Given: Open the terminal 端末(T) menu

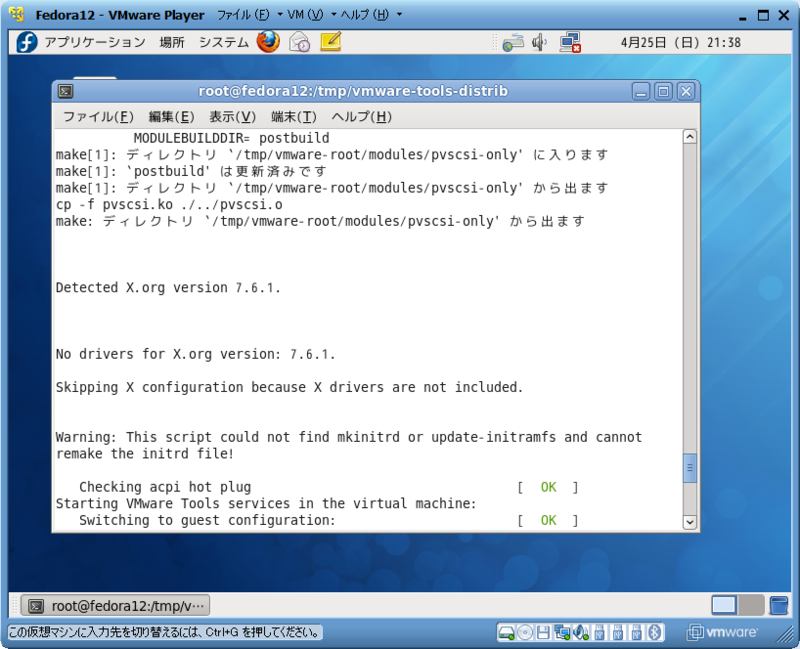Looking at the screenshot, I should [x=293, y=117].
